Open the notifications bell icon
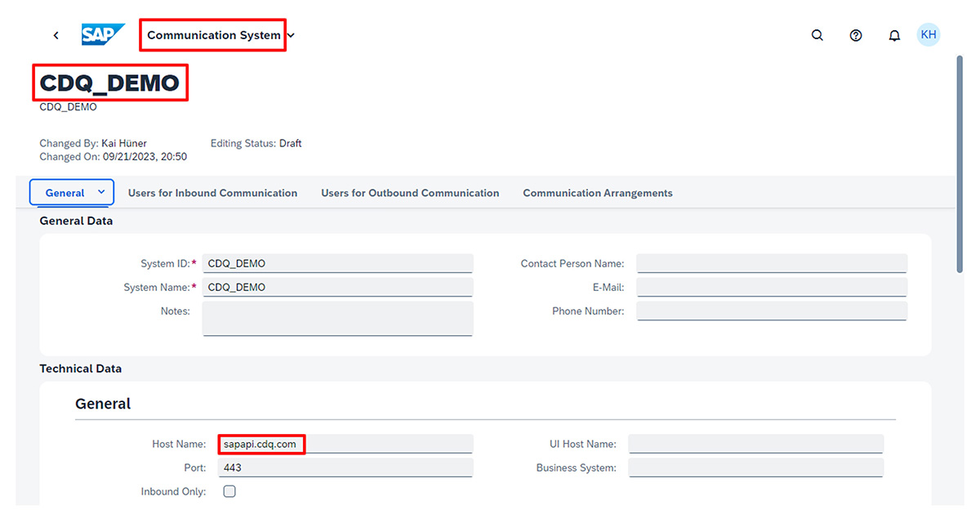This screenshot has height=519, width=980. click(x=894, y=35)
